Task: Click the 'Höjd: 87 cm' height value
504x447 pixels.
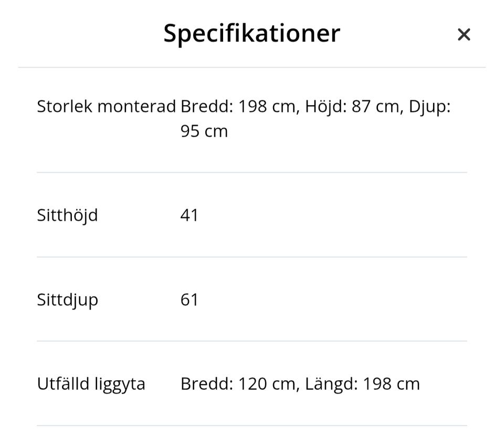Action: pos(352,107)
